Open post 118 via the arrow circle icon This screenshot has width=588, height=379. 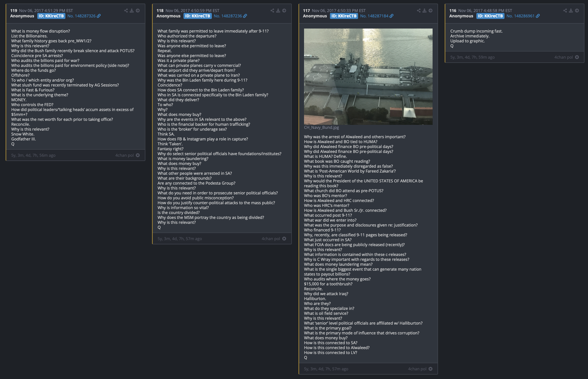(284, 10)
